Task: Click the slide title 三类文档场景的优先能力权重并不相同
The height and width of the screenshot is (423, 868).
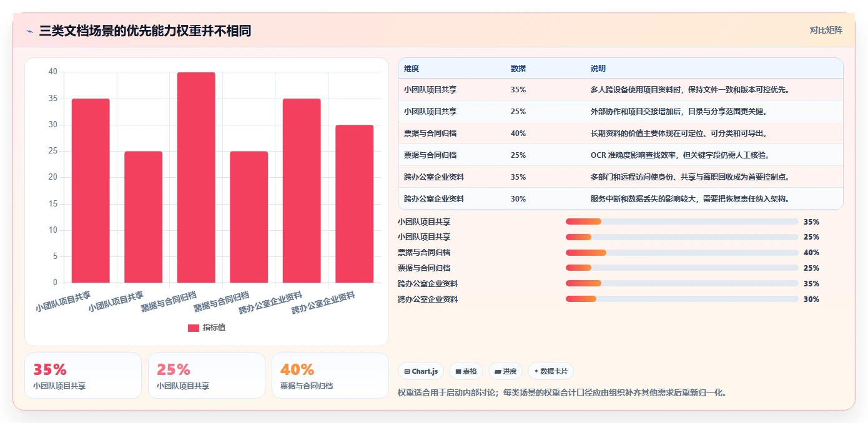Action: (145, 31)
